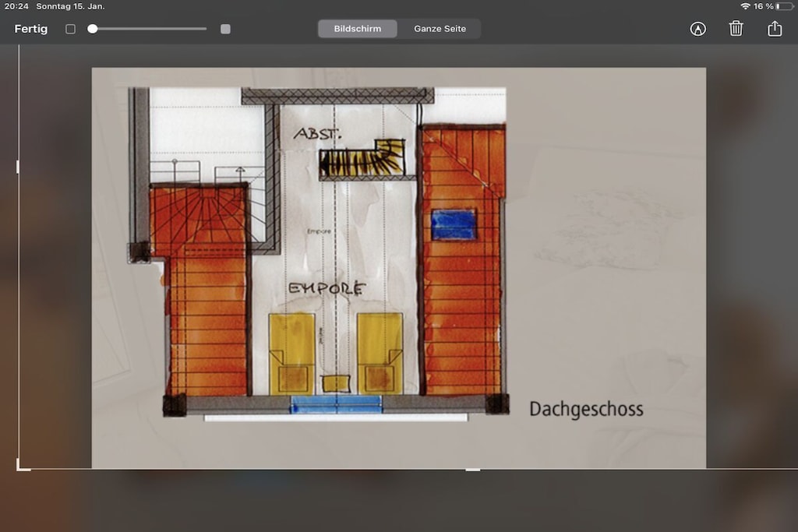Viewport: 798px width, 532px height.
Task: Open the share sheet icon
Action: tap(775, 28)
